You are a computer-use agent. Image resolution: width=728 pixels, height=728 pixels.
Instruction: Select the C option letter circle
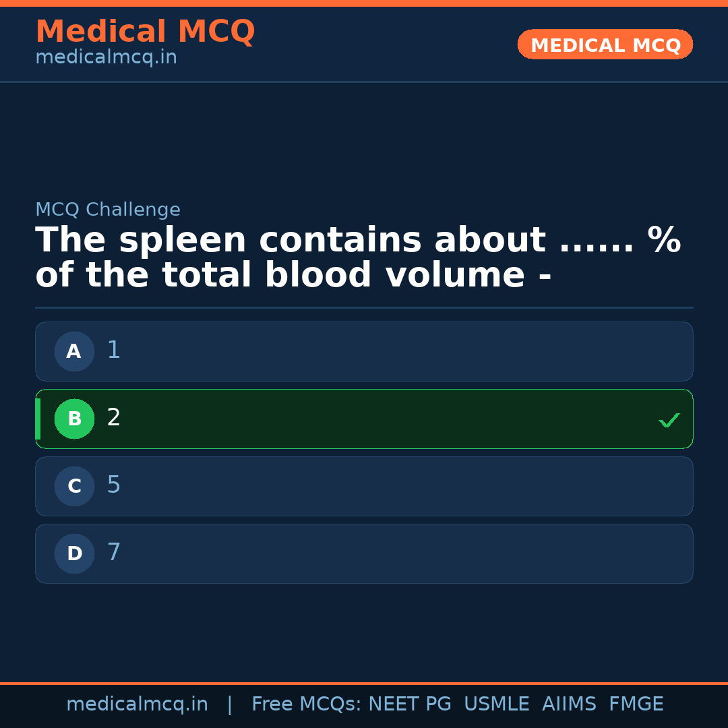(74, 486)
